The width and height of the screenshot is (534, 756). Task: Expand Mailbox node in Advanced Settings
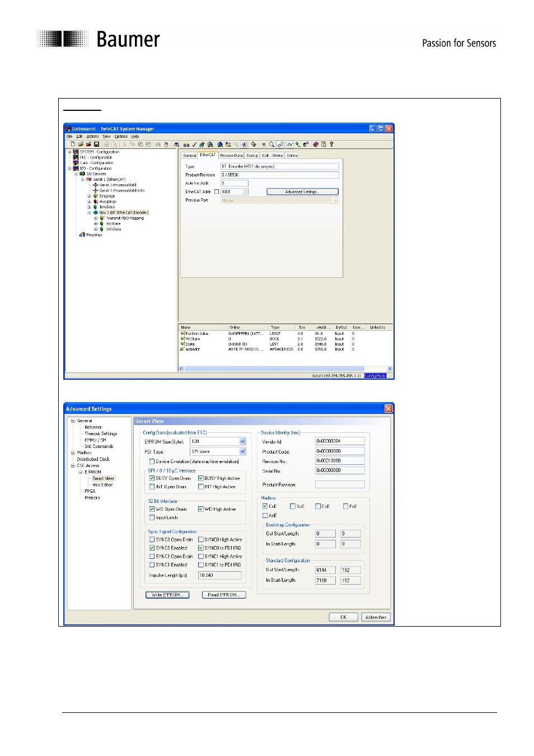point(73,452)
